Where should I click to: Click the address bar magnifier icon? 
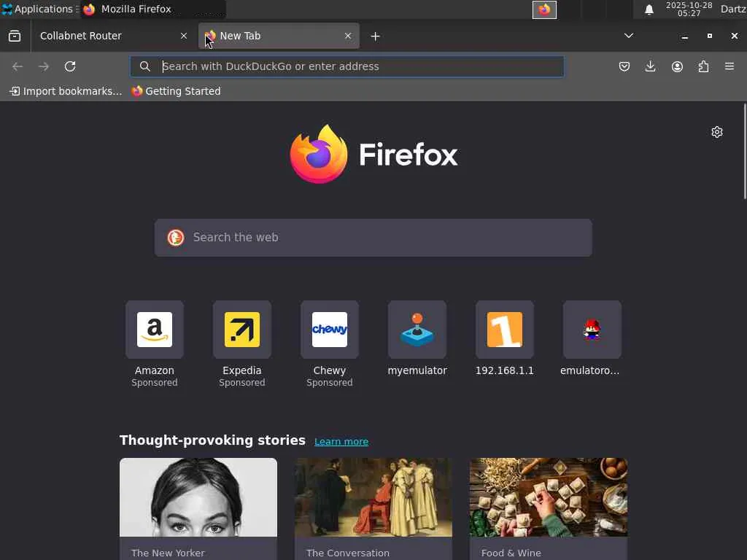145,66
